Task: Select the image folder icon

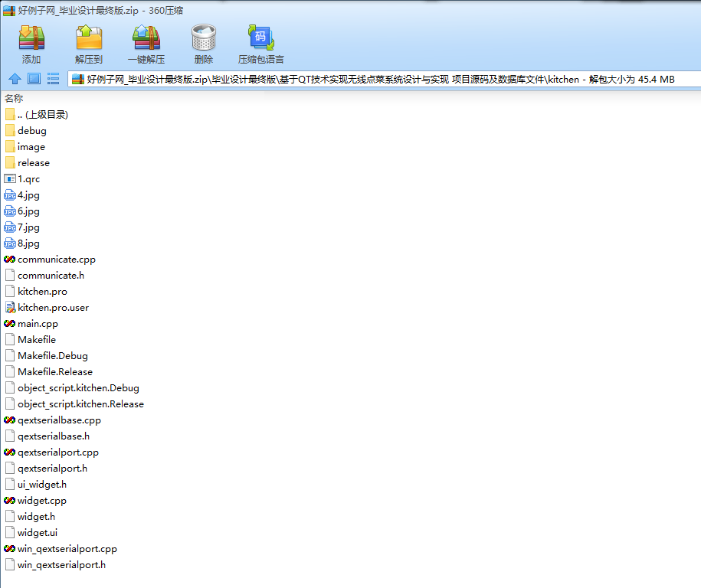Action: 10,146
